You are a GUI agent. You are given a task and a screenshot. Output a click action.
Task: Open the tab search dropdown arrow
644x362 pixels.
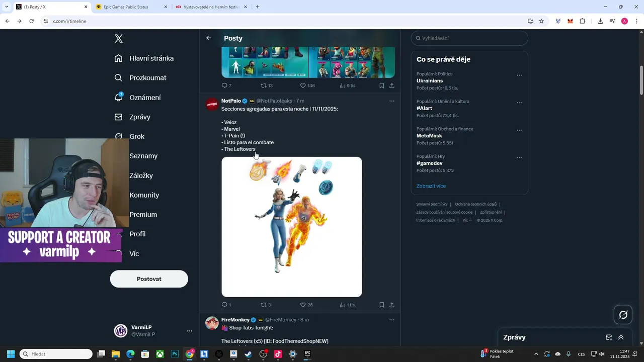click(x=6, y=7)
